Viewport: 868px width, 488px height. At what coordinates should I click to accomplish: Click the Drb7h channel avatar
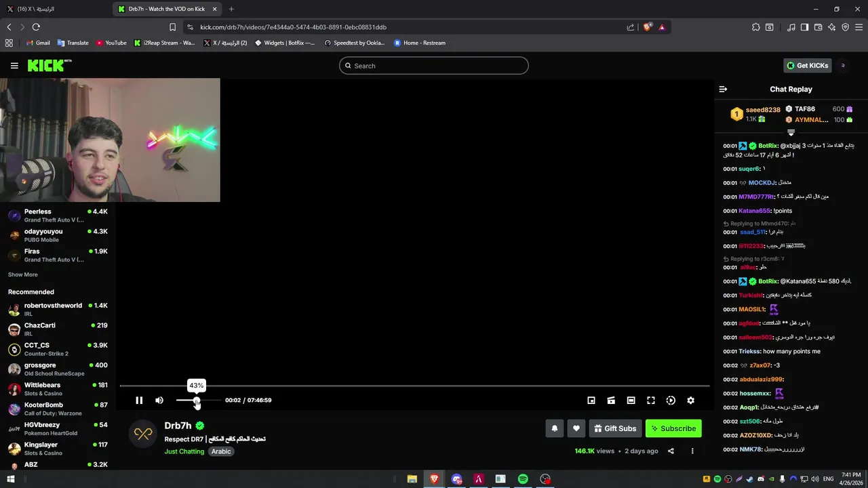[143, 434]
